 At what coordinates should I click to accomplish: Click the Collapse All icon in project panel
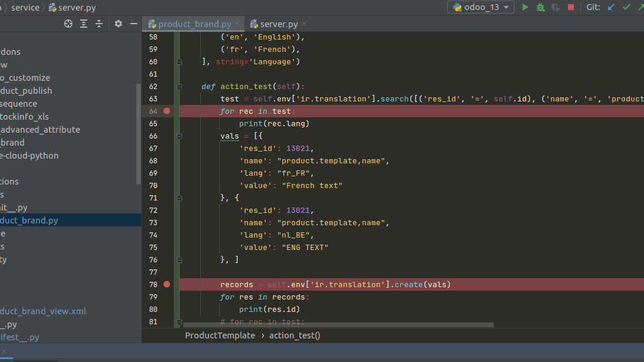[x=99, y=24]
